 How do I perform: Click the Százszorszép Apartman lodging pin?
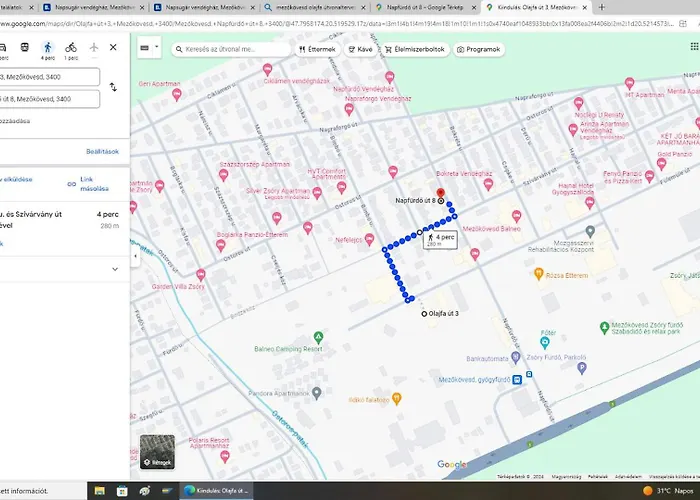[224, 175]
